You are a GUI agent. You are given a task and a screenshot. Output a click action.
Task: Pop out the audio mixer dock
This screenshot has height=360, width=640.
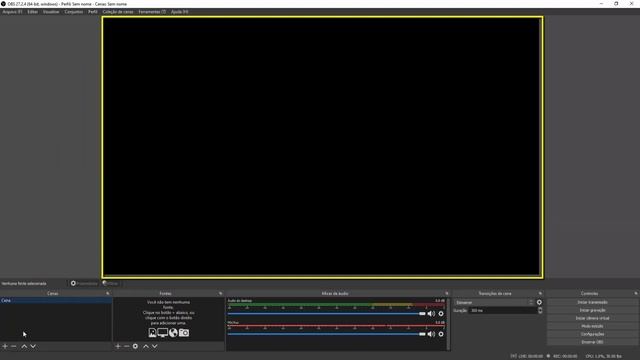coord(447,293)
